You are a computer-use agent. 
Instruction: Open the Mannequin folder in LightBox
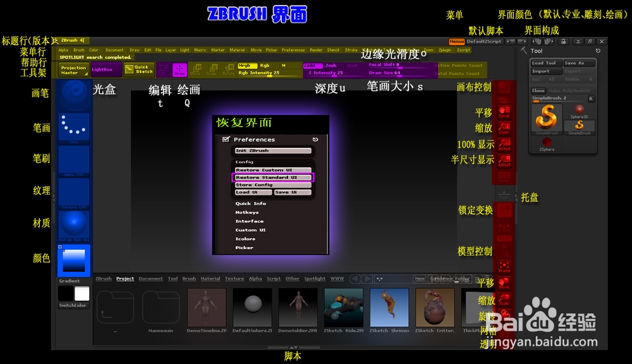click(x=161, y=308)
